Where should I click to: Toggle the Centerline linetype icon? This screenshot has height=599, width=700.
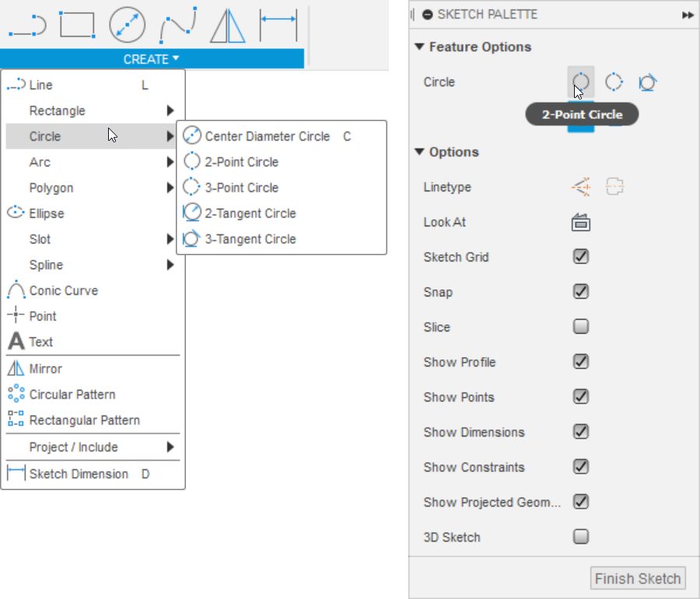(614, 187)
